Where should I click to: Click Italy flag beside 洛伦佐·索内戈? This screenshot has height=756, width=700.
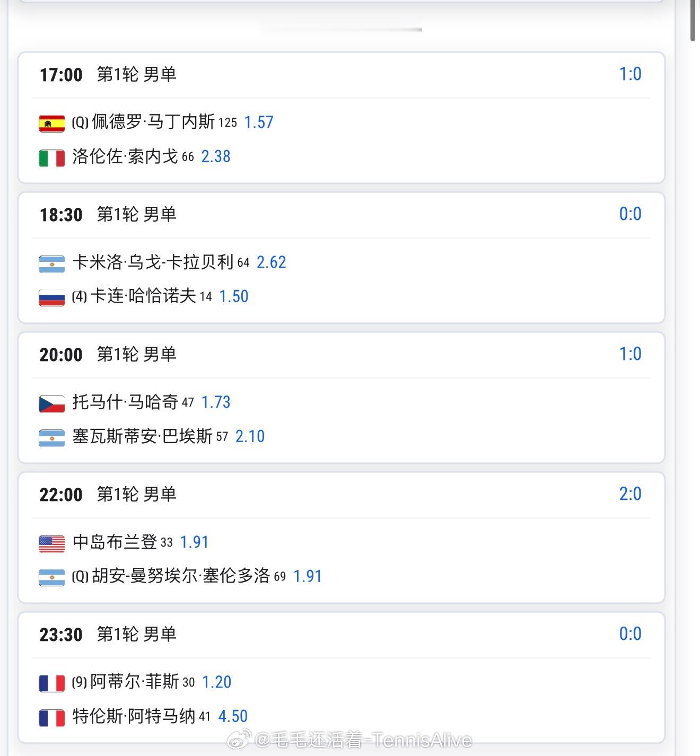pyautogui.click(x=51, y=158)
